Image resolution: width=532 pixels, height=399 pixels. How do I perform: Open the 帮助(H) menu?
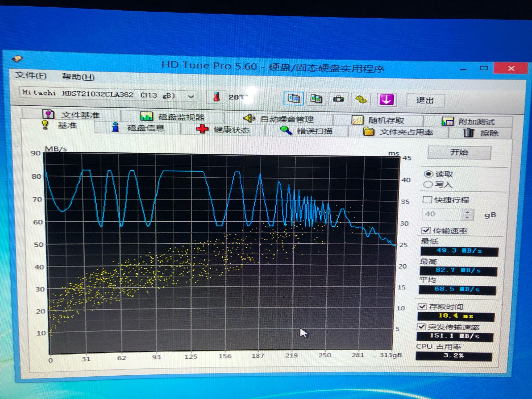coord(78,77)
